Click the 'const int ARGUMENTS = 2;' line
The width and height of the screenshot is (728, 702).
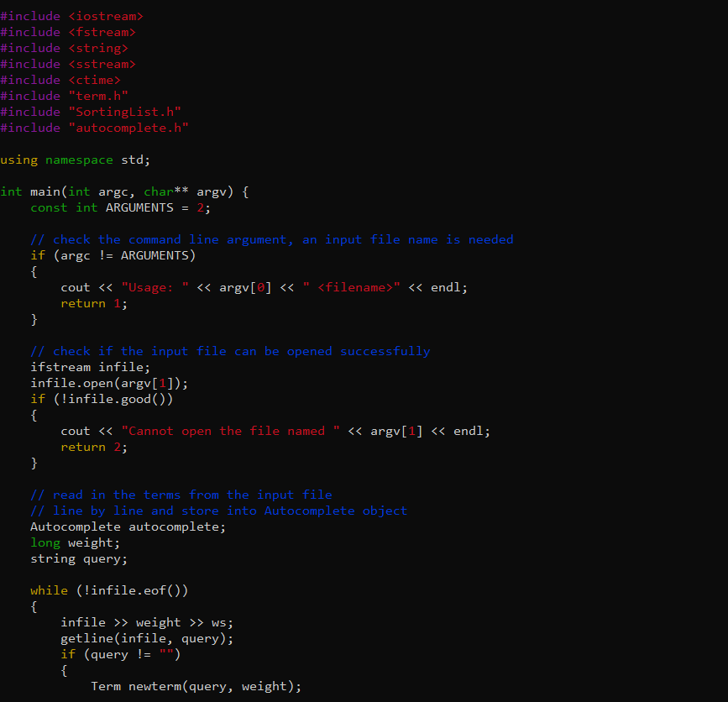point(120,207)
